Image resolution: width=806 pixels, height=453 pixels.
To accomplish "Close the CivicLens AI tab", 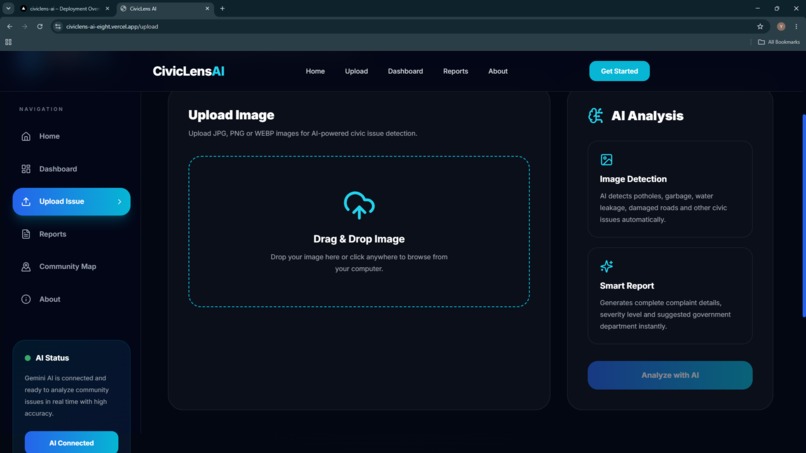I will pyautogui.click(x=207, y=8).
